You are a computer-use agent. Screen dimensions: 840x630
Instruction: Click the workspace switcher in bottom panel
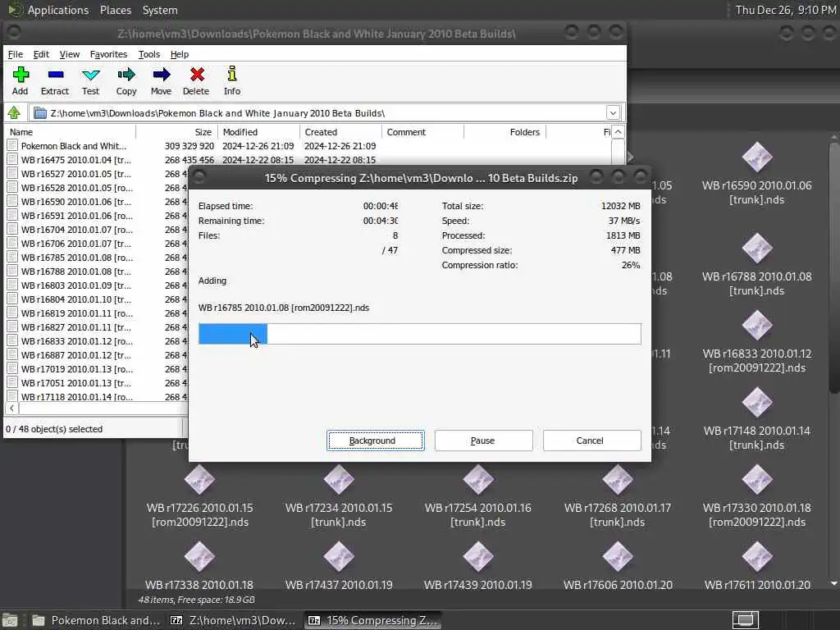pyautogui.click(x=745, y=620)
